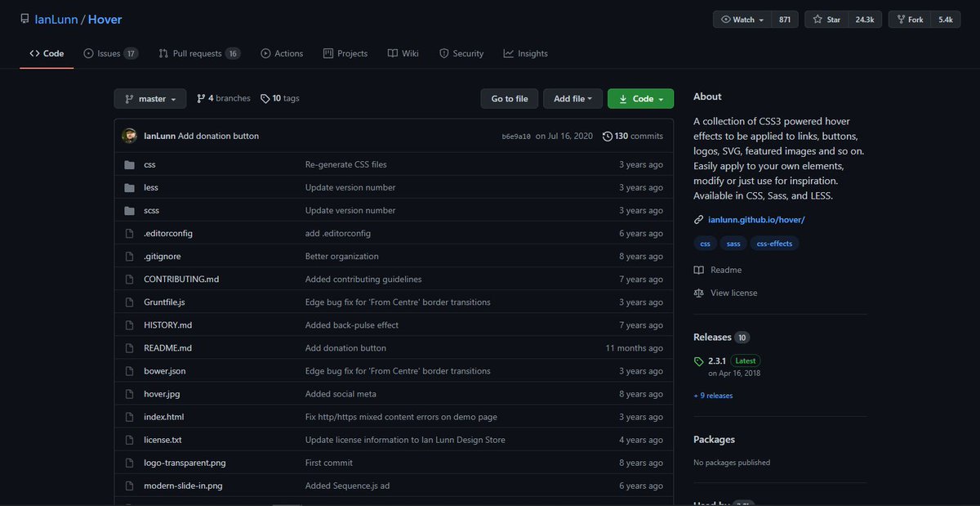This screenshot has height=506, width=980.
Task: Click the Hover repository name link
Action: coord(105,19)
